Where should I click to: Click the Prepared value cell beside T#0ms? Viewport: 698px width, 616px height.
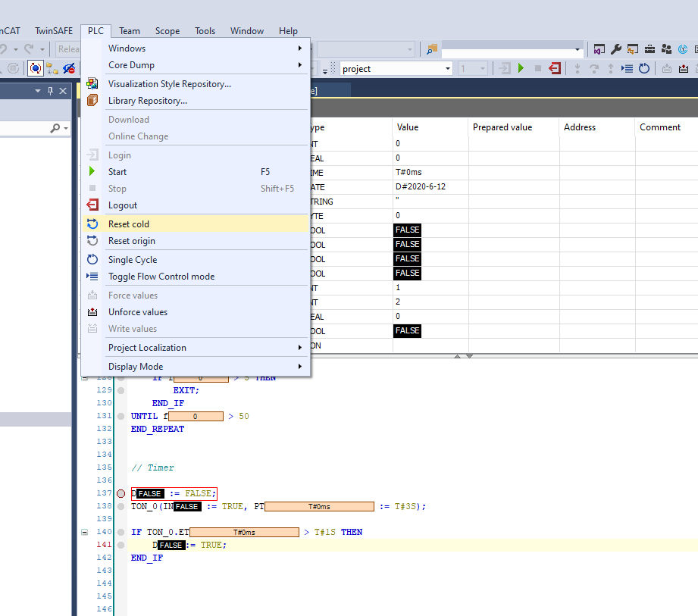[513, 172]
